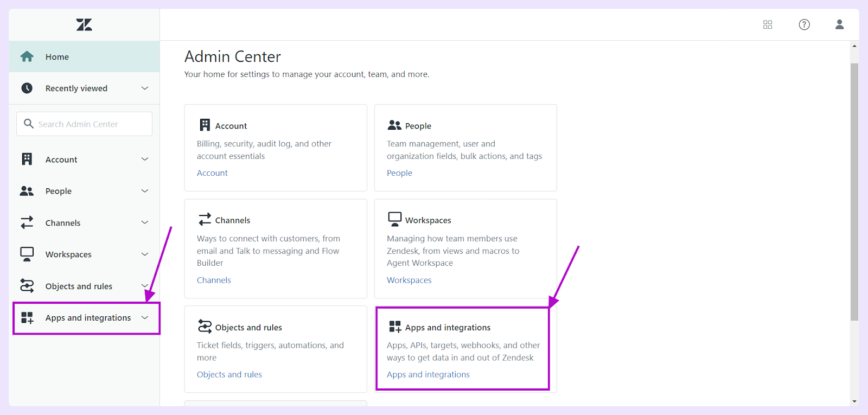Click the Objects and rules card title
The width and height of the screenshot is (868, 415).
248,328
